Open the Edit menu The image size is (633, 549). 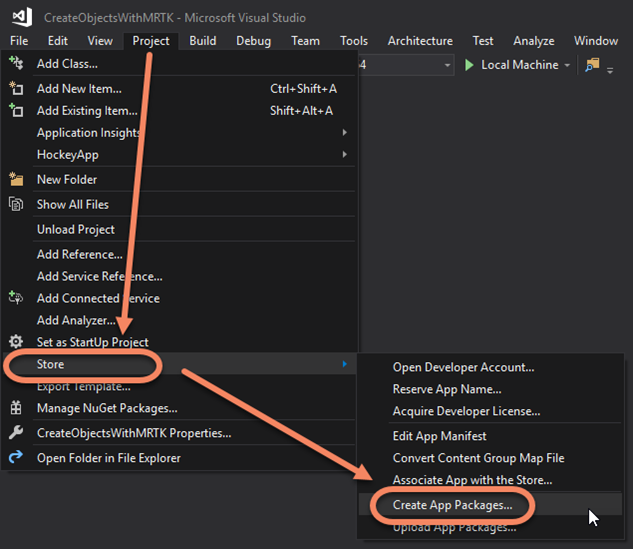58,41
